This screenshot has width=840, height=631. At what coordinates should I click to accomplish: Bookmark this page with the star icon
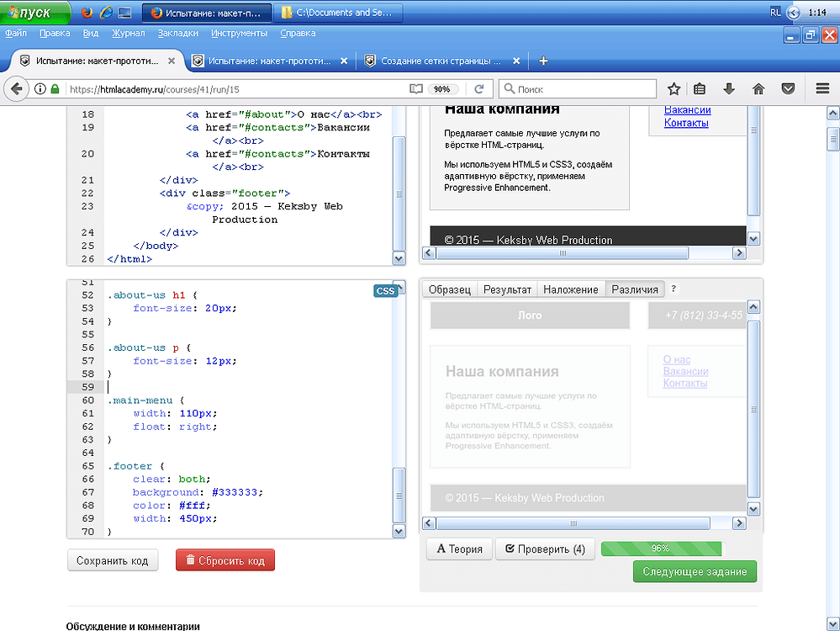point(674,89)
